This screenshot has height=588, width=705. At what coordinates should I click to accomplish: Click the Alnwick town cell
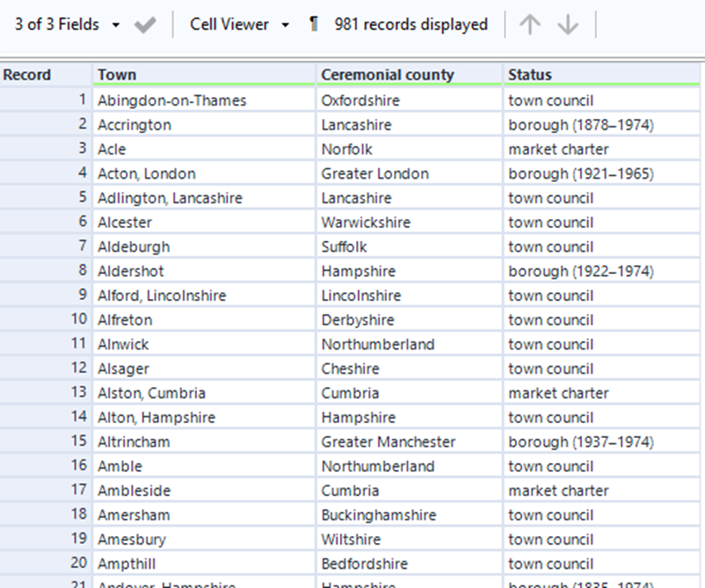[123, 344]
